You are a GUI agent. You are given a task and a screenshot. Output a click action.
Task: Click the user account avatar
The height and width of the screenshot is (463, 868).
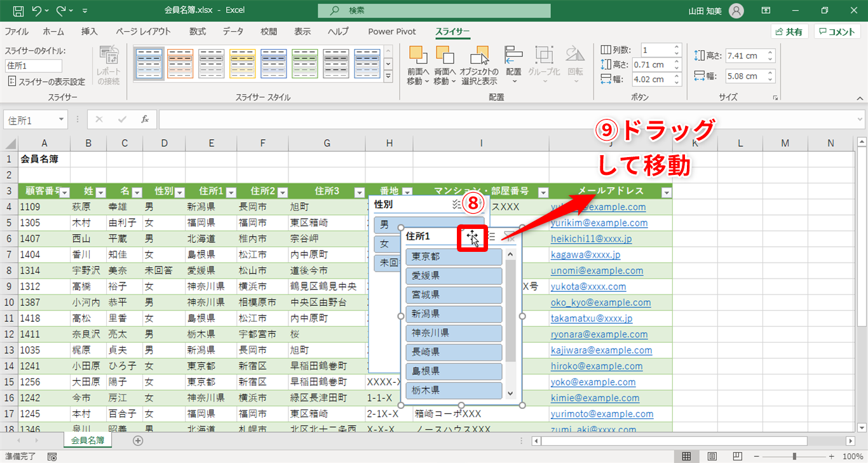[x=736, y=11]
